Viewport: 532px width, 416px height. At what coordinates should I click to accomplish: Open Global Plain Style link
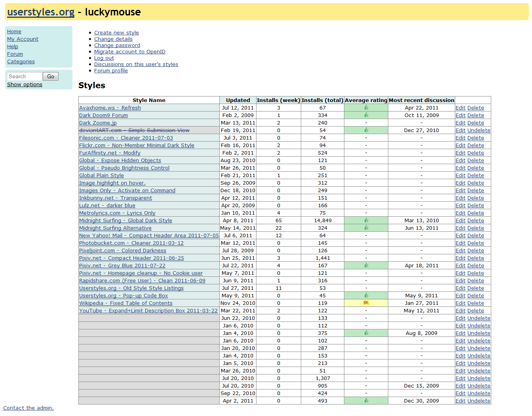coord(101,175)
